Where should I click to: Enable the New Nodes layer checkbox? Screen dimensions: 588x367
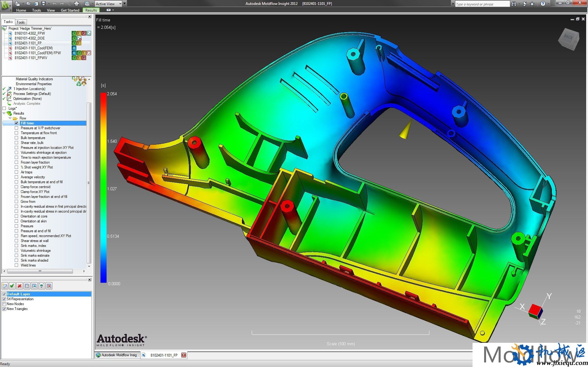(4, 304)
